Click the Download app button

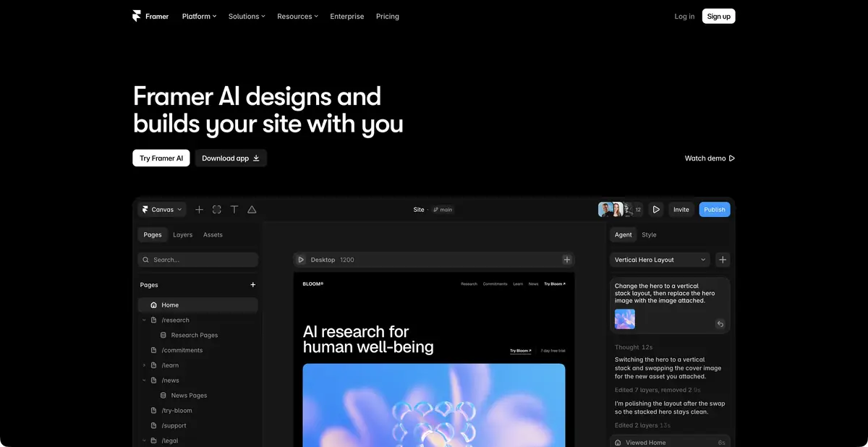231,158
